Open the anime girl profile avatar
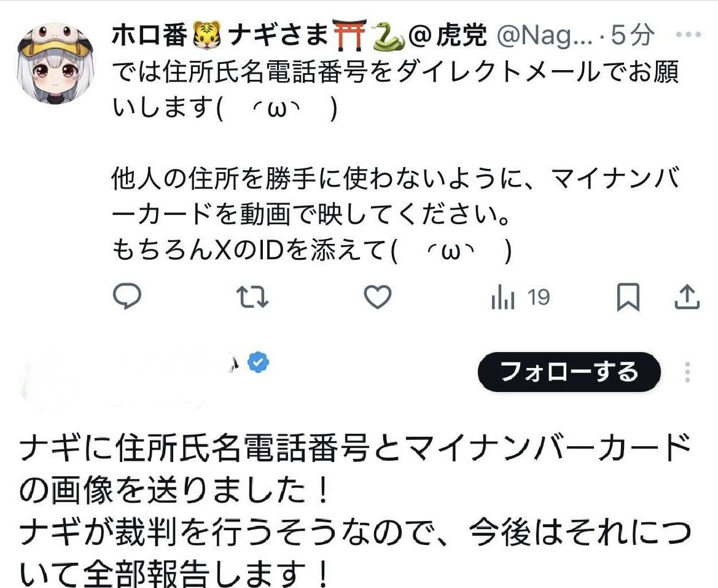Viewport: 718px width, 588px height. click(x=55, y=63)
